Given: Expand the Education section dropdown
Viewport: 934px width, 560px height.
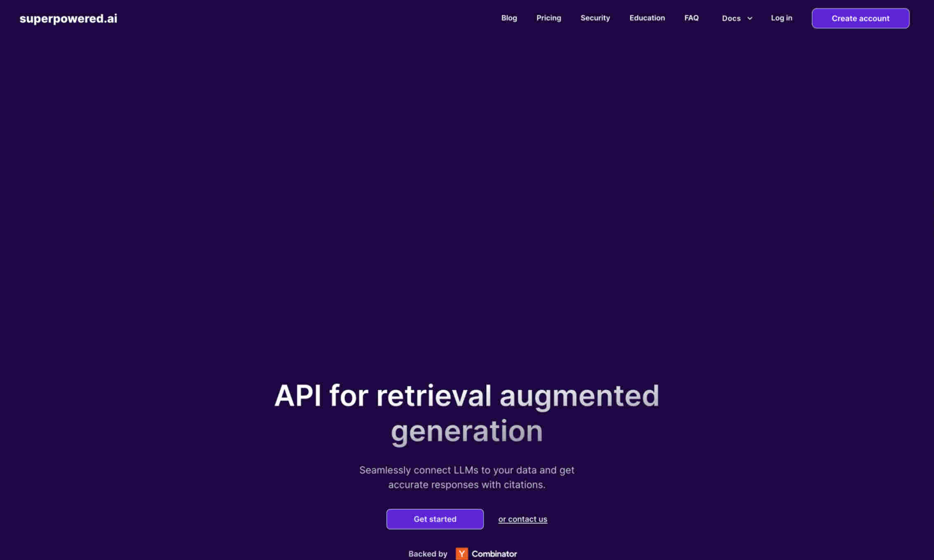Looking at the screenshot, I should coord(647,18).
